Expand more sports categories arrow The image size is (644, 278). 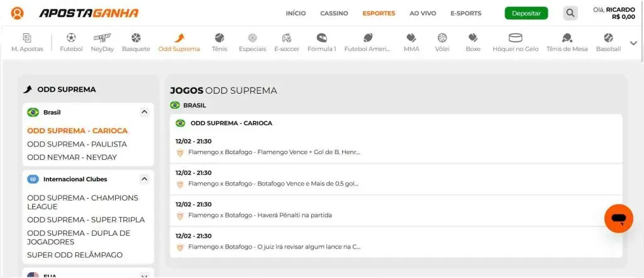(x=633, y=43)
